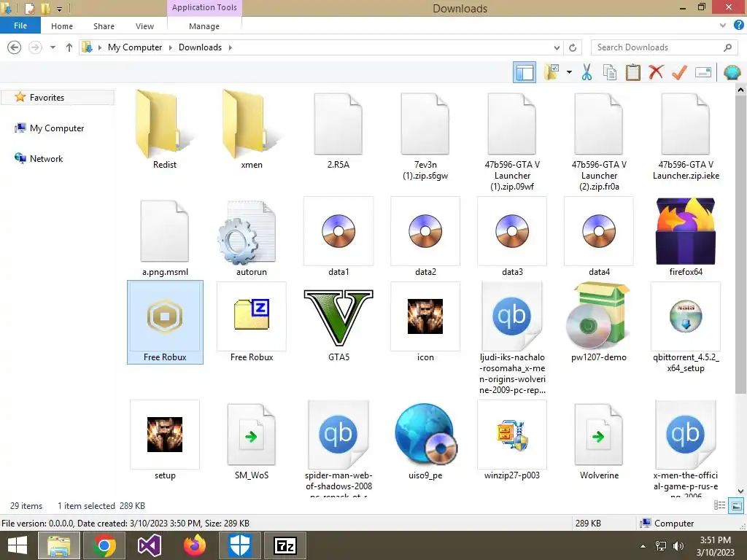Viewport: 747px width, 560px height.
Task: Select the spider-man-web-of-shadows torrent file
Action: [338, 448]
